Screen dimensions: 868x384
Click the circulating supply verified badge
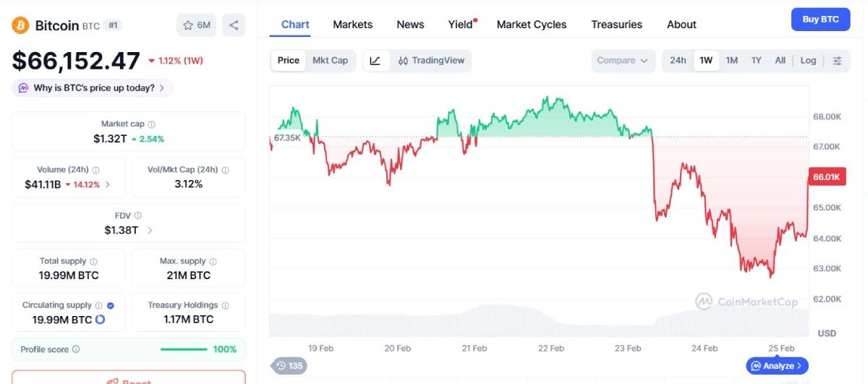111,306
